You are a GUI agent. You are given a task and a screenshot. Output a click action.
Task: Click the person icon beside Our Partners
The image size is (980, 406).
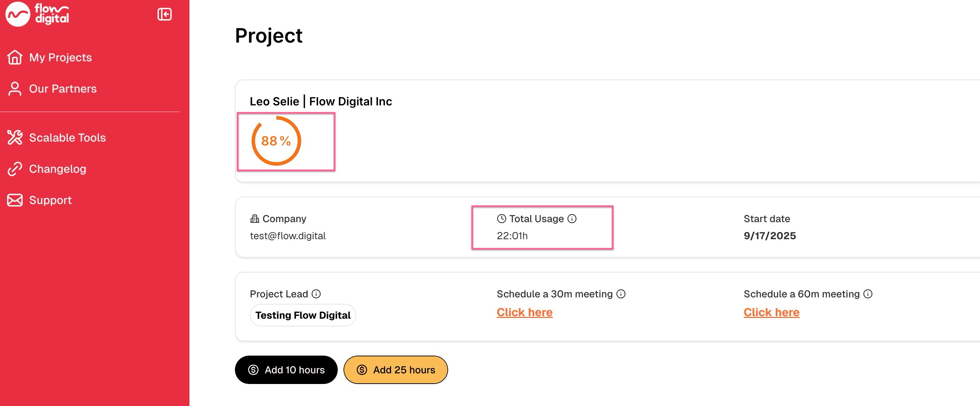point(15,89)
